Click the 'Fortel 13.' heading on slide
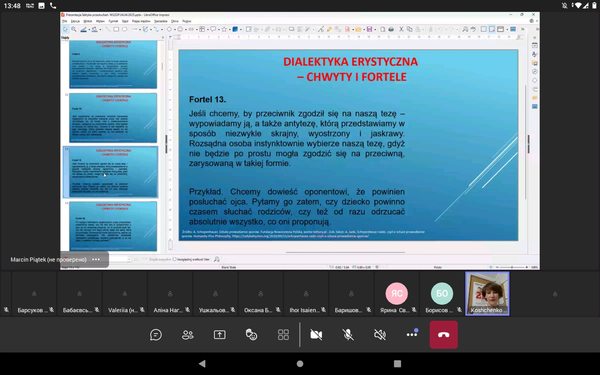Screen dimensions: 600x375 click(x=207, y=99)
